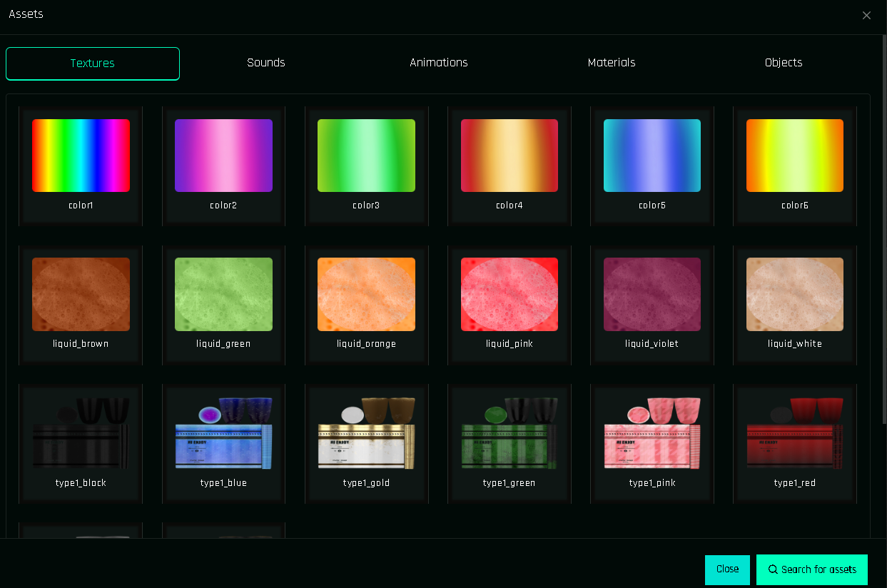Screen dimensions: 887x588
Task: Open the Animations tab
Action: [x=439, y=63]
